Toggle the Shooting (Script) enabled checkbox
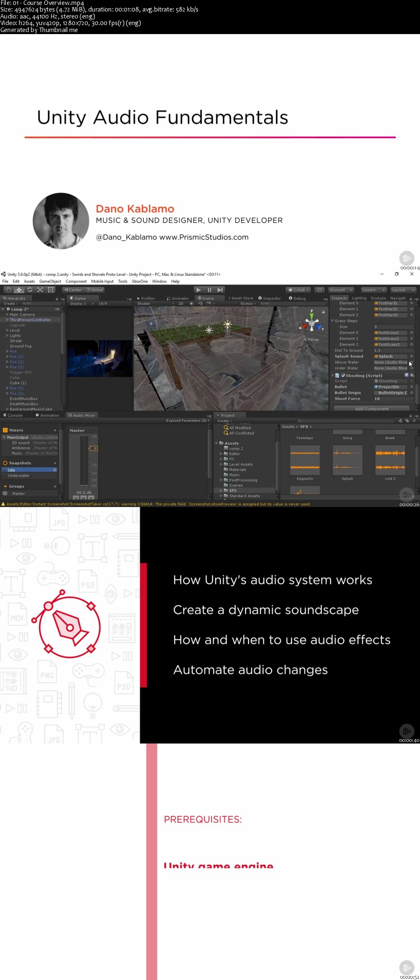Image resolution: width=420 pixels, height=980 pixels. pos(343,376)
